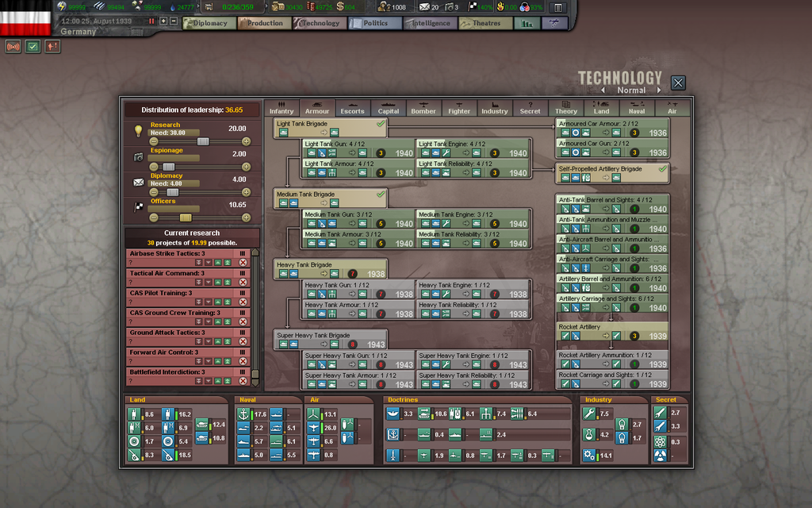
Task: Click the Diplomacy envelope icon in leadership panel
Action: pos(138,183)
